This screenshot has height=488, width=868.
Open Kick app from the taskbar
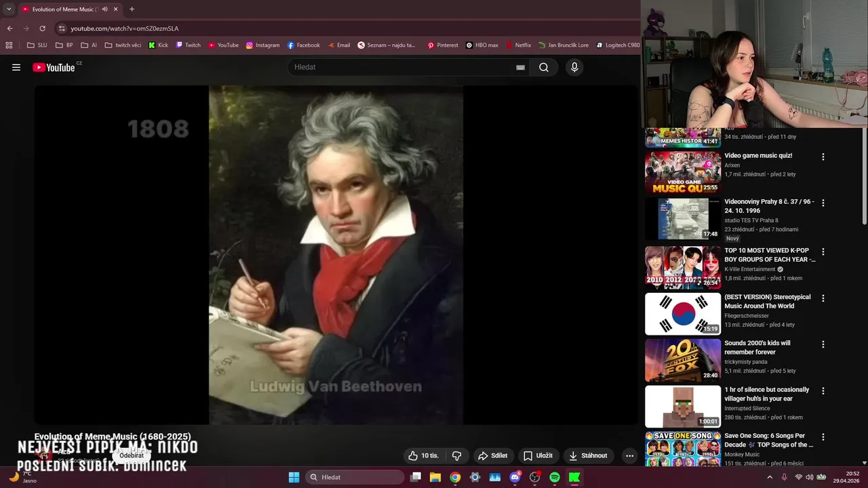point(574,477)
